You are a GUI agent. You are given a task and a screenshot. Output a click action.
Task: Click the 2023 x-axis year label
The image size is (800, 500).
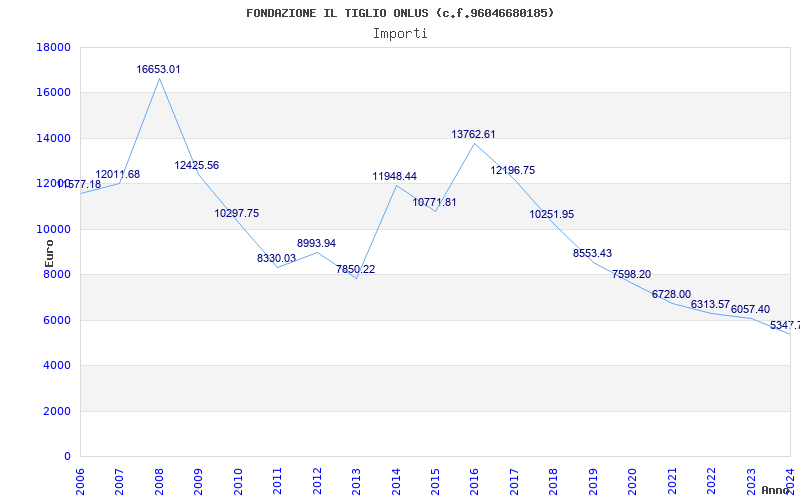pyautogui.click(x=751, y=481)
